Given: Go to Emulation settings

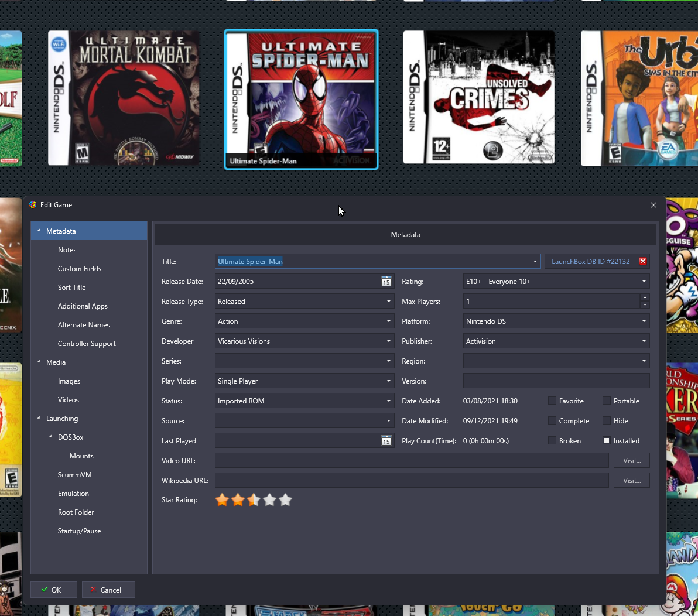Looking at the screenshot, I should (x=73, y=494).
